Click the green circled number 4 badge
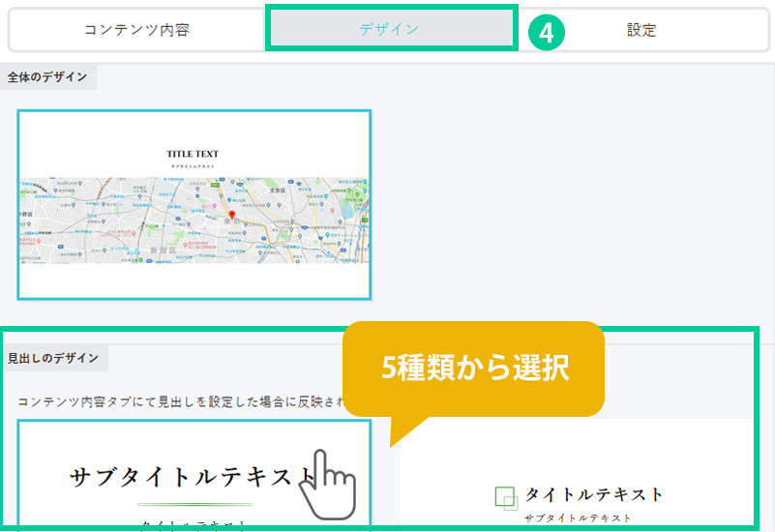The height and width of the screenshot is (532, 775). (547, 32)
